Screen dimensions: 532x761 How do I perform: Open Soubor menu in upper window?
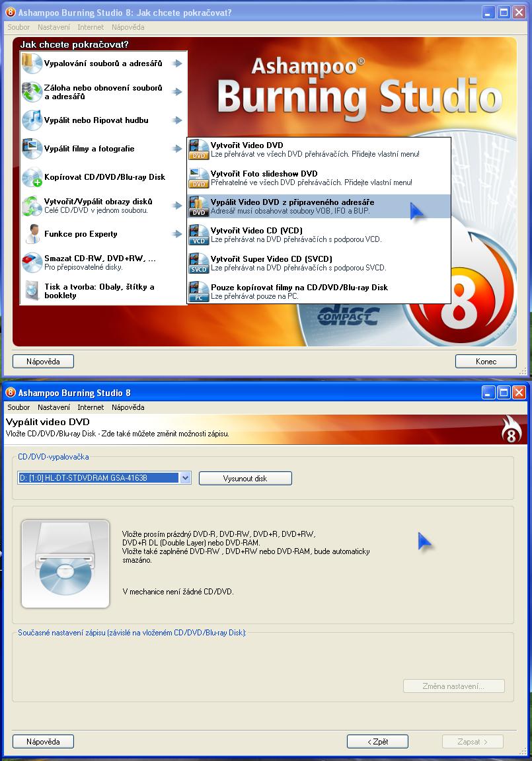click(19, 27)
